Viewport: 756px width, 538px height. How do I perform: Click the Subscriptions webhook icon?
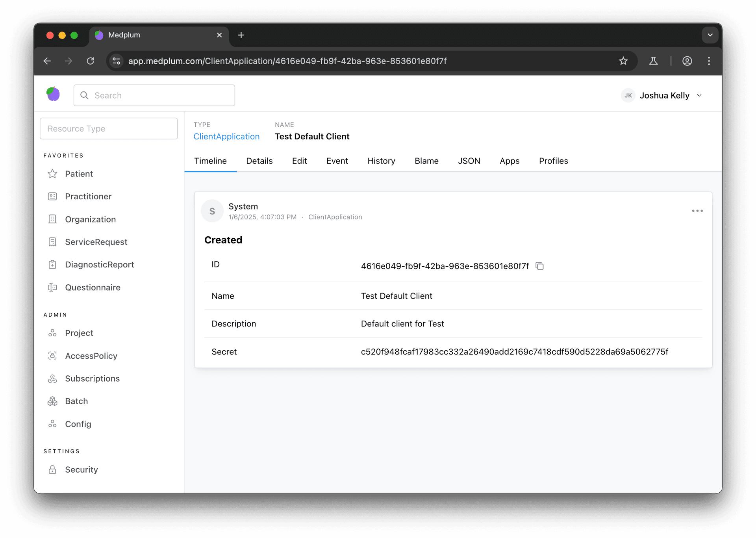click(x=52, y=378)
